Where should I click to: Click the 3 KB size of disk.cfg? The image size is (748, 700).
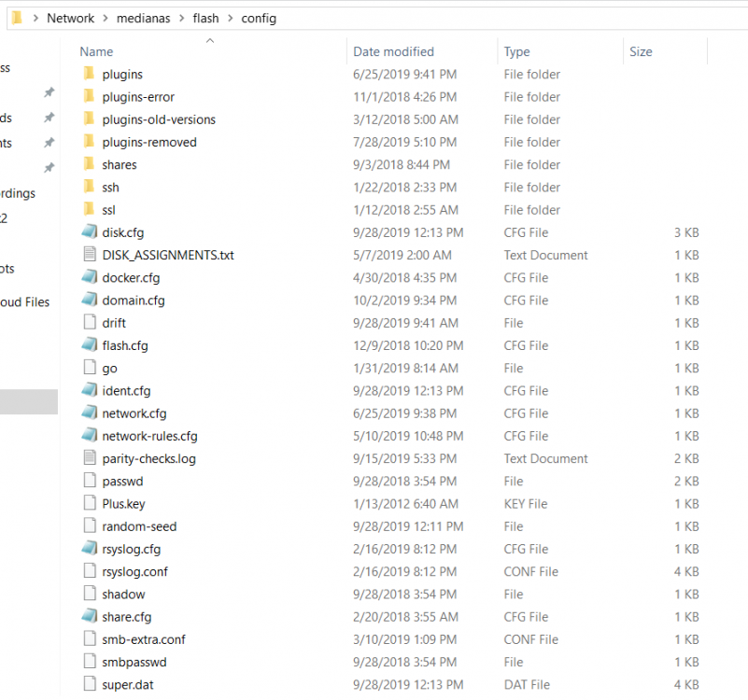point(686,232)
